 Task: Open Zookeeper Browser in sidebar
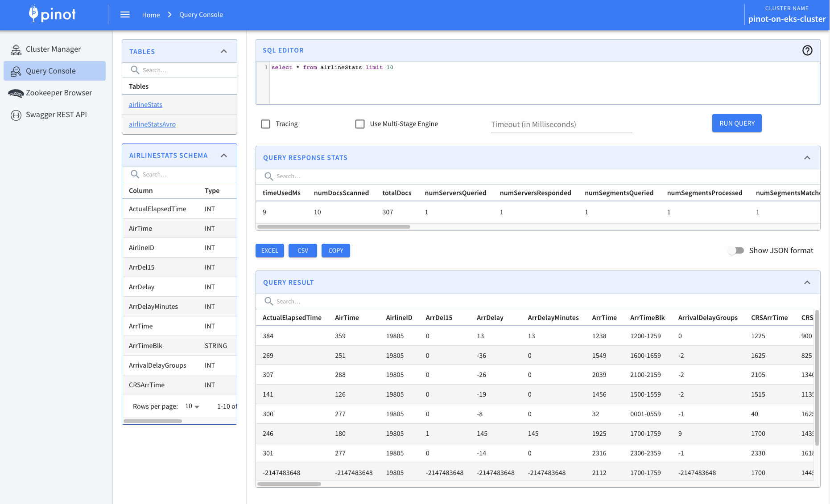54,93
